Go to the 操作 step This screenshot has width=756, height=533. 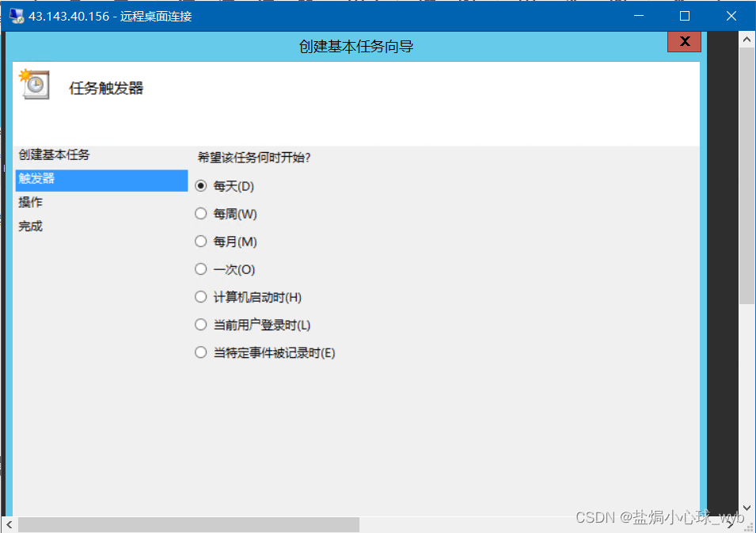click(x=30, y=202)
